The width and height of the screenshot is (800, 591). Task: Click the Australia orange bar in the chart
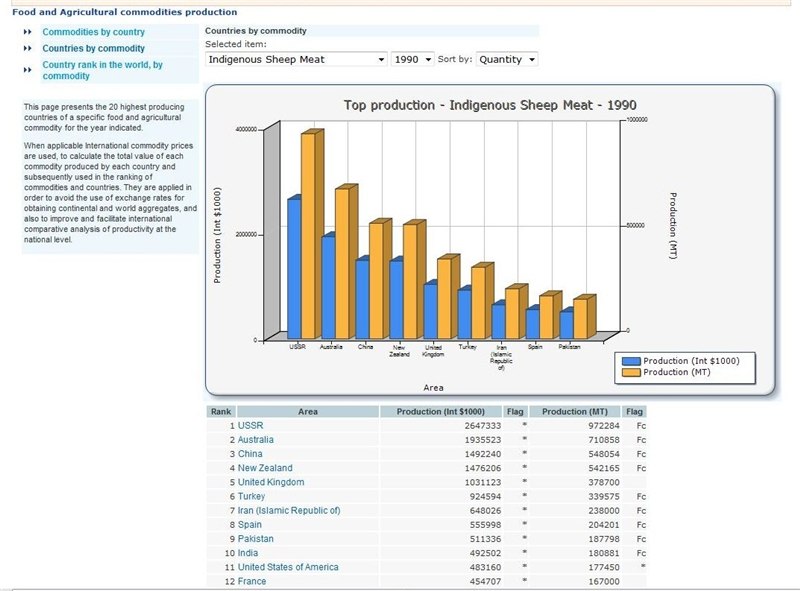tap(342, 263)
